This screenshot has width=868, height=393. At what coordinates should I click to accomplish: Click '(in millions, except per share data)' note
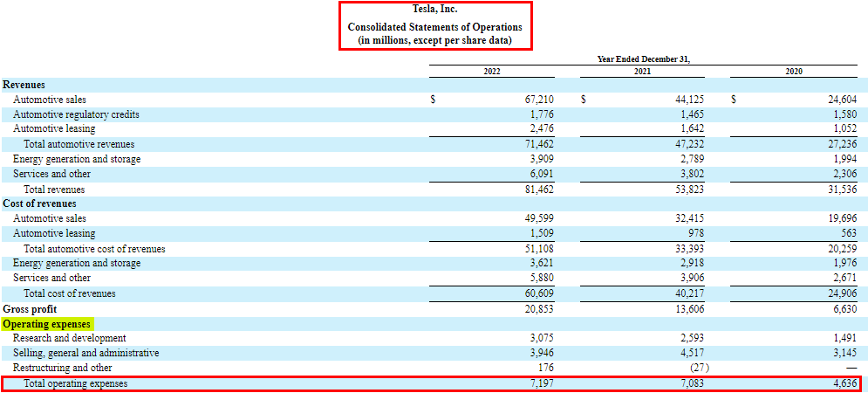coord(435,40)
